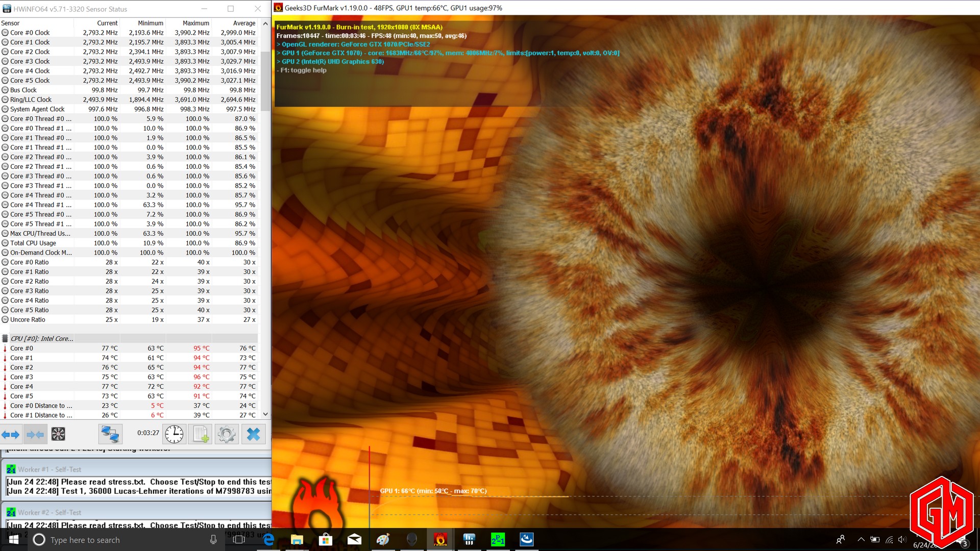The height and width of the screenshot is (551, 980).
Task: Click battery icon in system tray
Action: 875,540
